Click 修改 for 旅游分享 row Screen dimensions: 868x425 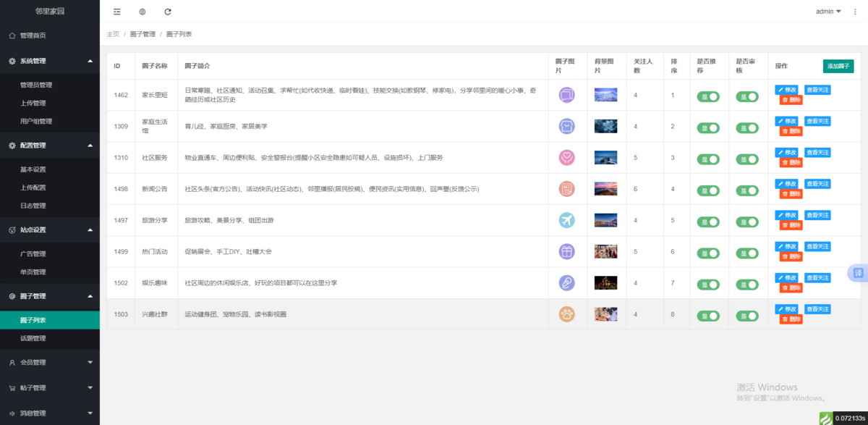tap(787, 215)
